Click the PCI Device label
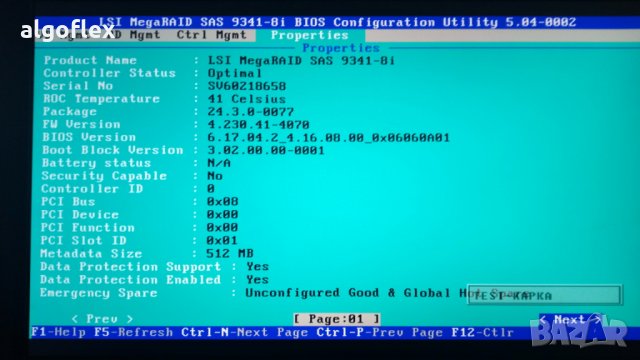Image resolution: width=640 pixels, height=360 pixels. pyautogui.click(x=80, y=215)
